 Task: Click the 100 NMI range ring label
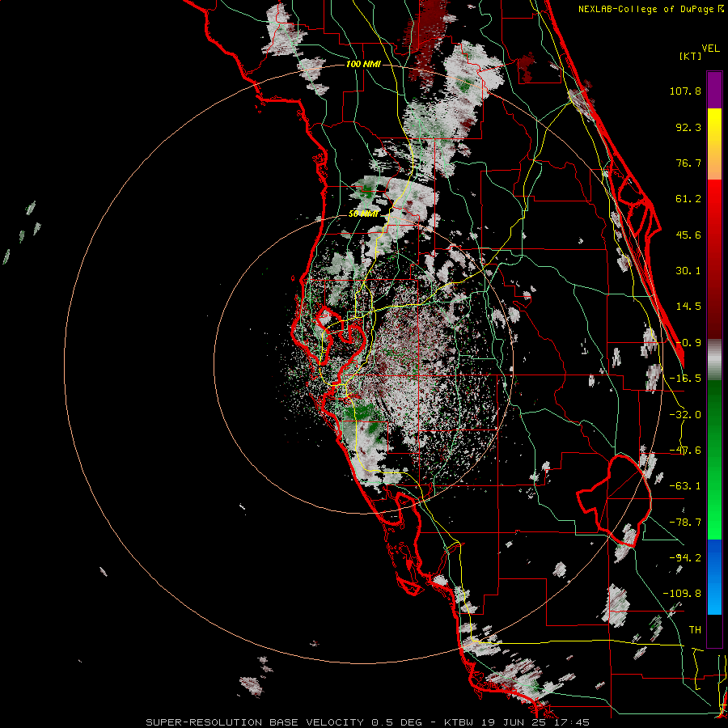pos(363,64)
